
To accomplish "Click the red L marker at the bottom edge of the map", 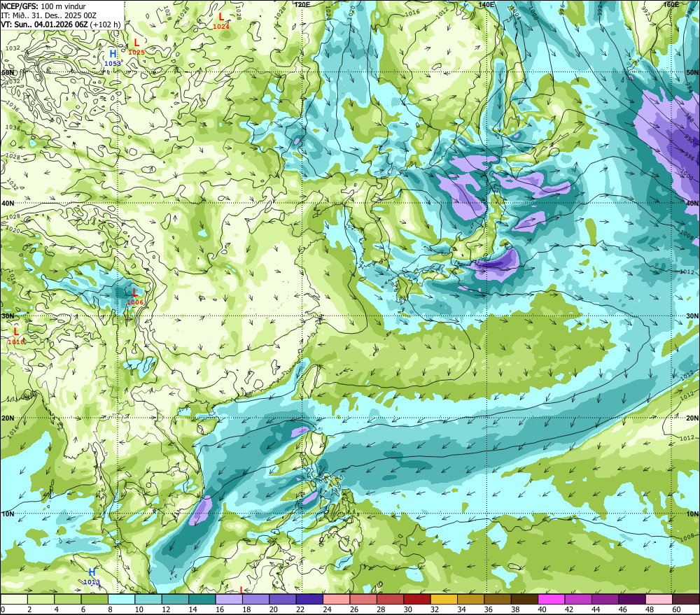I will [242, 590].
